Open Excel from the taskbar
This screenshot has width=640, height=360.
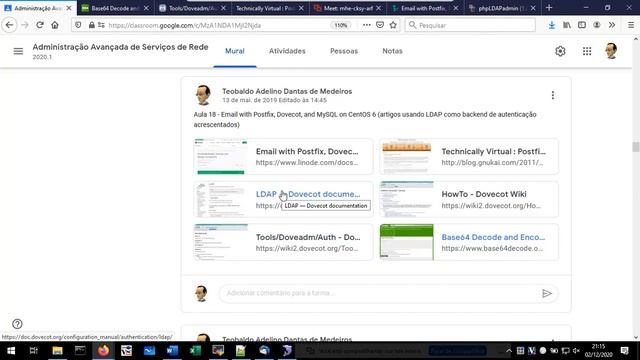(195, 351)
